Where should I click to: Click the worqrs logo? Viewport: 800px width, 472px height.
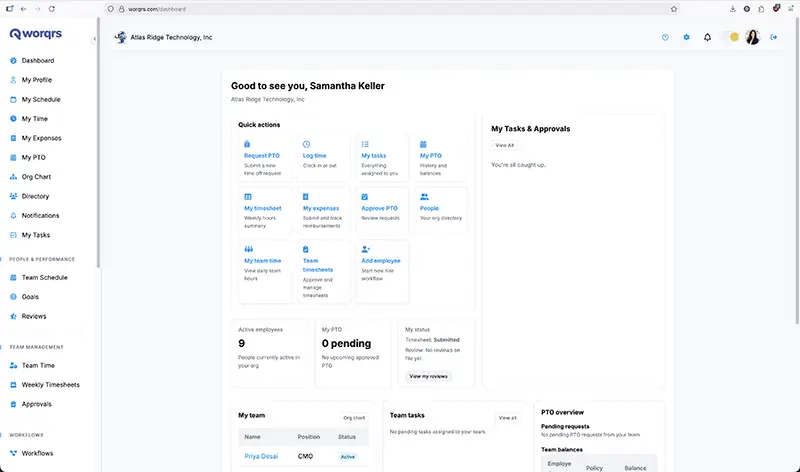[x=36, y=34]
